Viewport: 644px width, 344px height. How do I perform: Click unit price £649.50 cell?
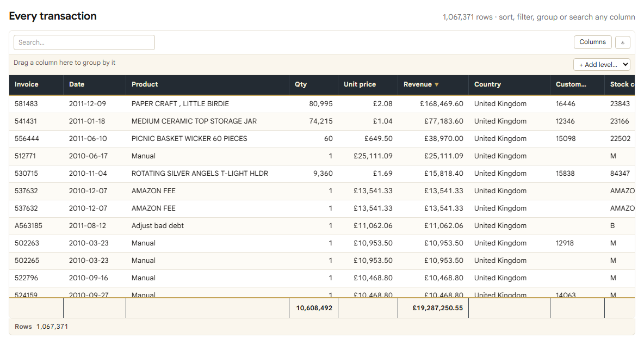point(368,139)
